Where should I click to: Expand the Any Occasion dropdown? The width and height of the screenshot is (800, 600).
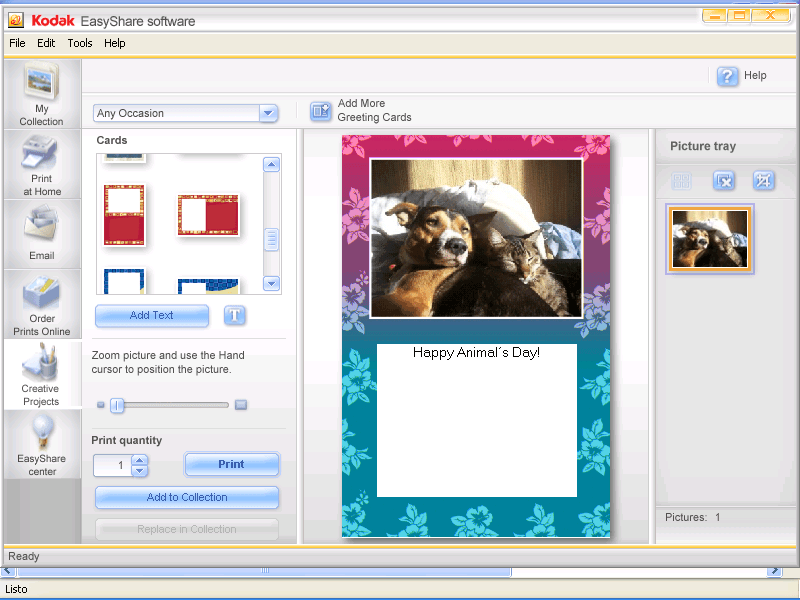(x=268, y=113)
